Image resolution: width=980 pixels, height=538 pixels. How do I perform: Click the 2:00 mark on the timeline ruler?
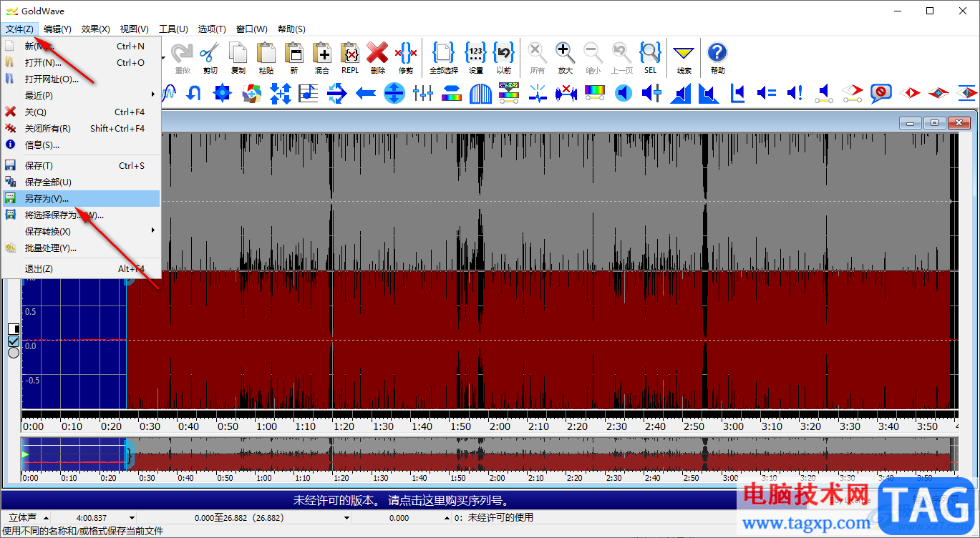coord(500,426)
